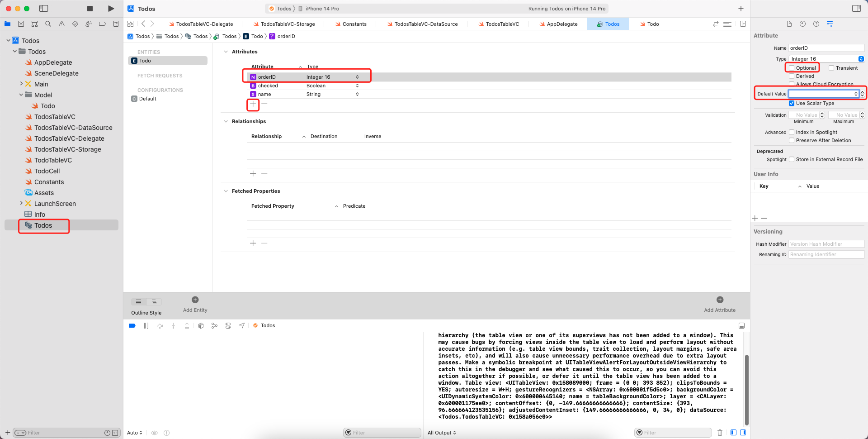The image size is (868, 439).
Task: Open the Report navigator icon
Action: pos(116,24)
